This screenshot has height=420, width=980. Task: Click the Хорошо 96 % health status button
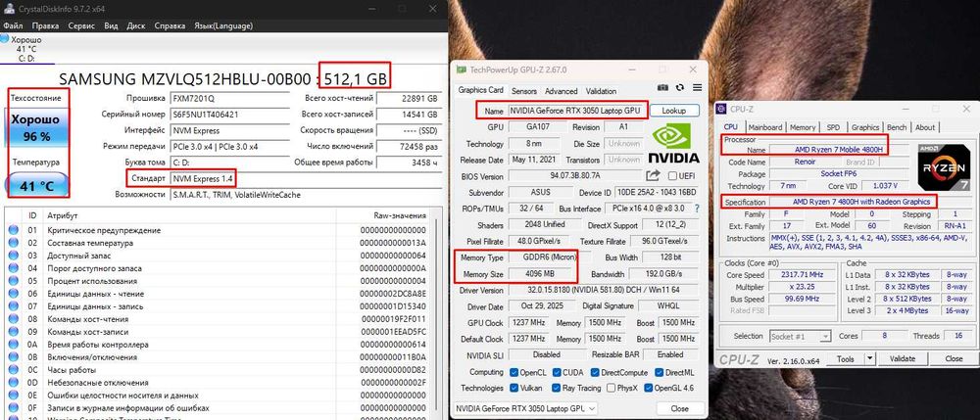point(35,128)
